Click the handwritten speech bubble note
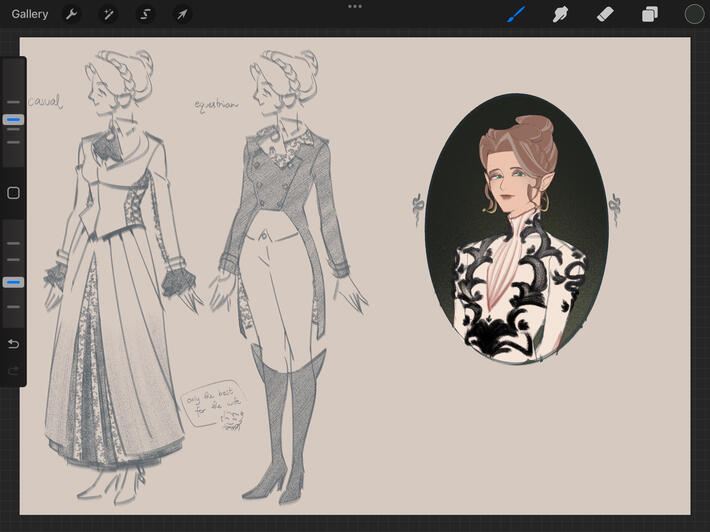 click(x=214, y=404)
